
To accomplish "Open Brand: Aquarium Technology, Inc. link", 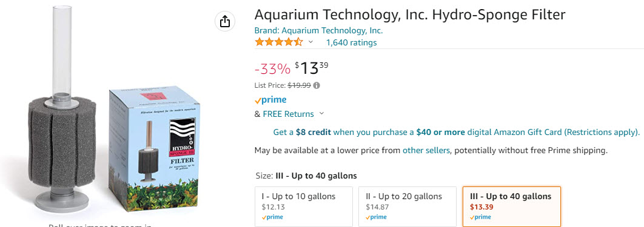I will 319,30.
